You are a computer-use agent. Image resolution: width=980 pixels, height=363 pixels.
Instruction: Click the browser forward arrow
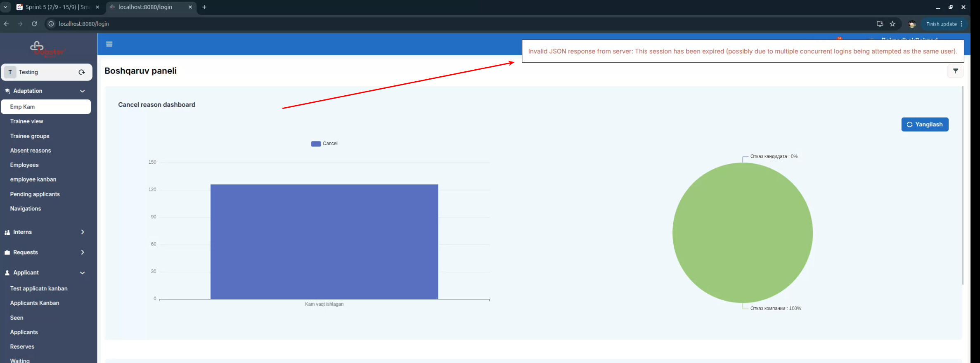20,24
